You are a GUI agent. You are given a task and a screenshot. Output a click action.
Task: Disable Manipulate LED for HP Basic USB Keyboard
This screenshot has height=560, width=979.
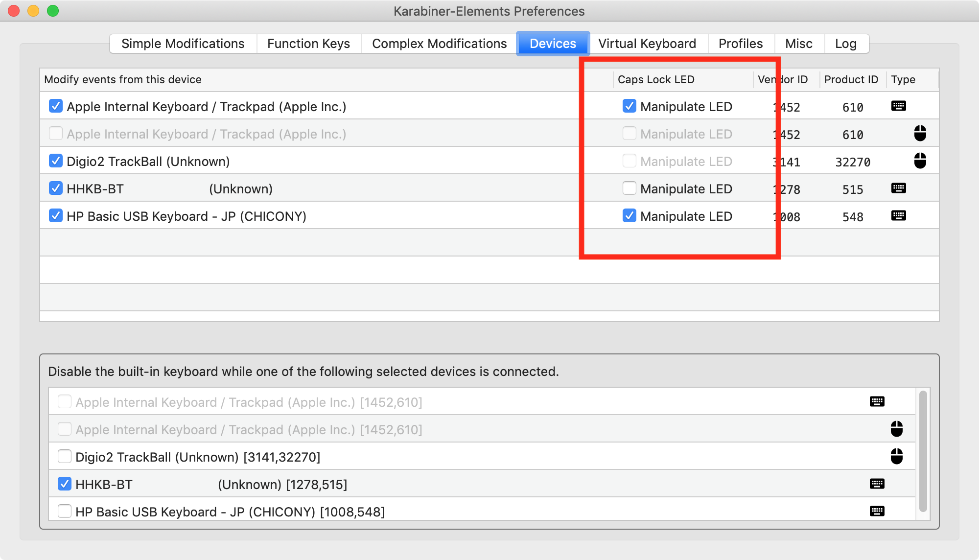629,216
